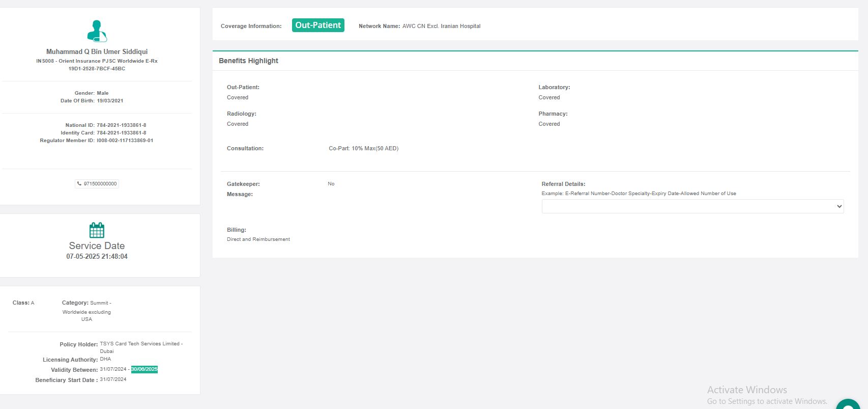
Task: Click the Gatekeeper value No
Action: (x=331, y=184)
